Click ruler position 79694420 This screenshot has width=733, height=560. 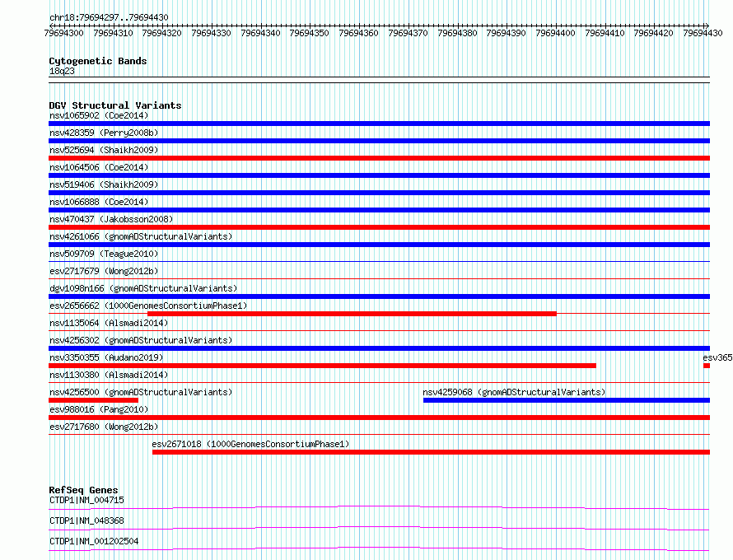coord(654,33)
